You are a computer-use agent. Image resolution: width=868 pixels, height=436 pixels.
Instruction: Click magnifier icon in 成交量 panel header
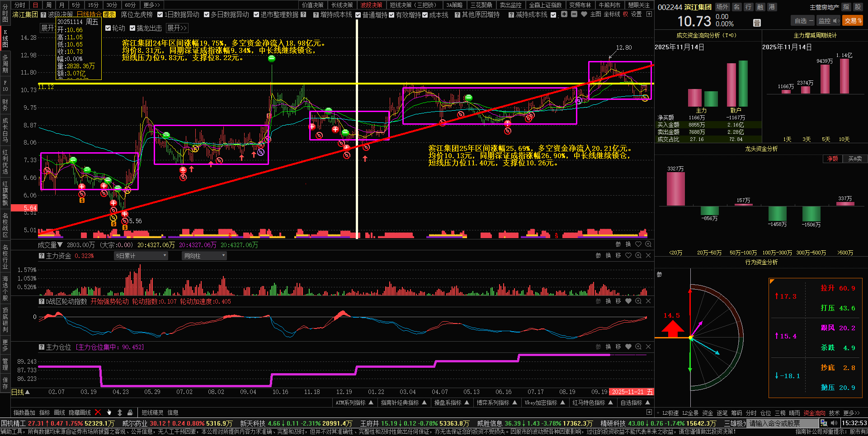[x=648, y=244]
